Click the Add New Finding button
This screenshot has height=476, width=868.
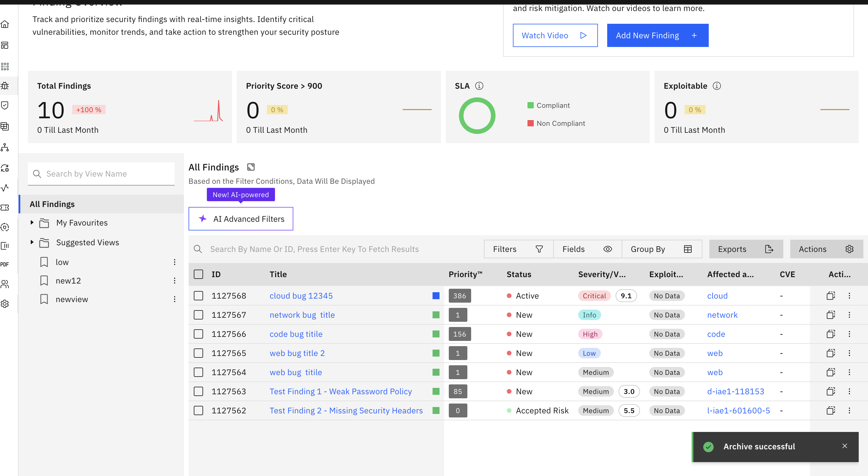click(657, 35)
